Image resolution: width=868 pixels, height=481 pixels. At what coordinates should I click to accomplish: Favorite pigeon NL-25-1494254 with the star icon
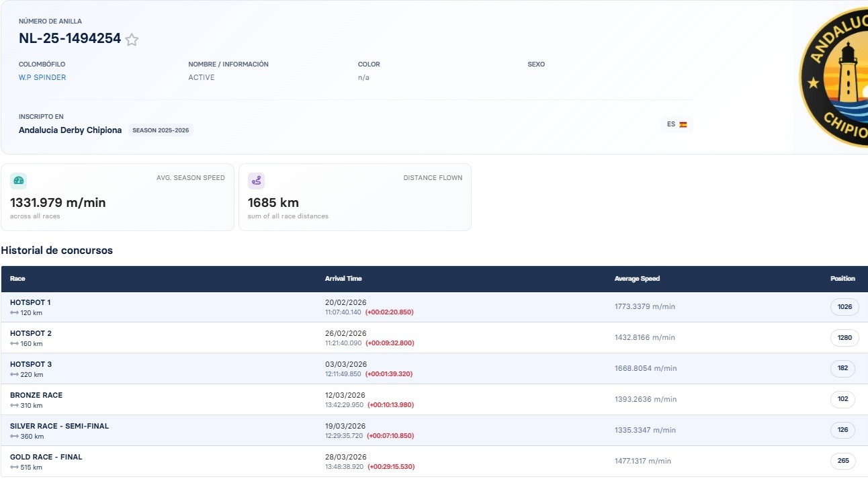[x=132, y=40]
